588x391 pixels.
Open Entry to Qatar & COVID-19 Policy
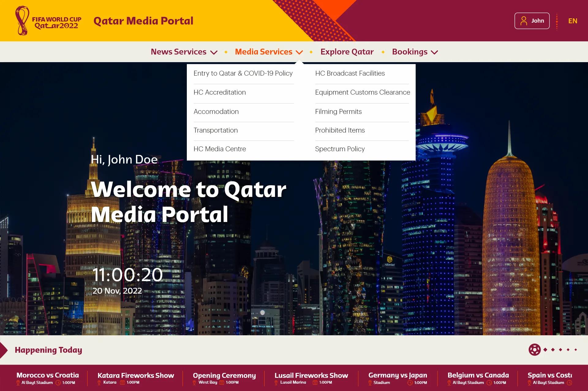click(243, 73)
